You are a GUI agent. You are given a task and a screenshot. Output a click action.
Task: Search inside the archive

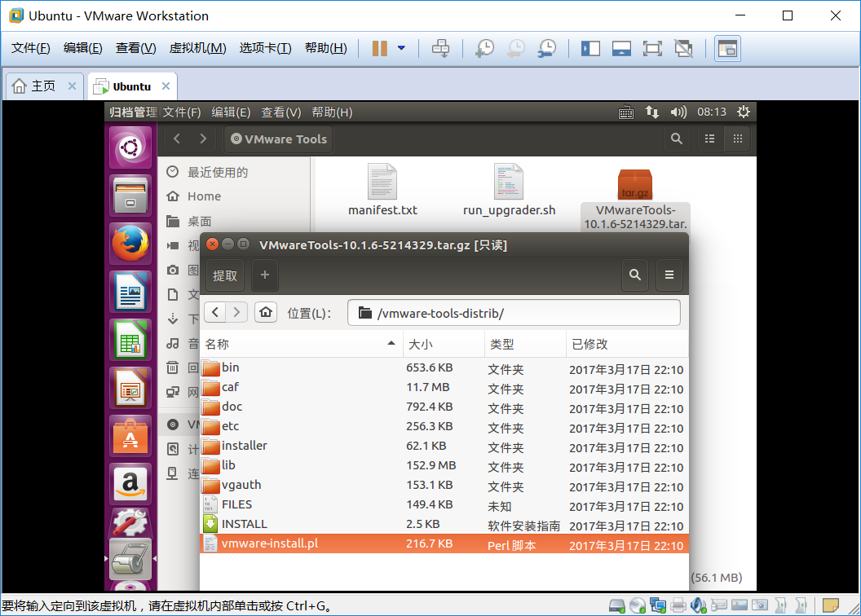(x=635, y=275)
